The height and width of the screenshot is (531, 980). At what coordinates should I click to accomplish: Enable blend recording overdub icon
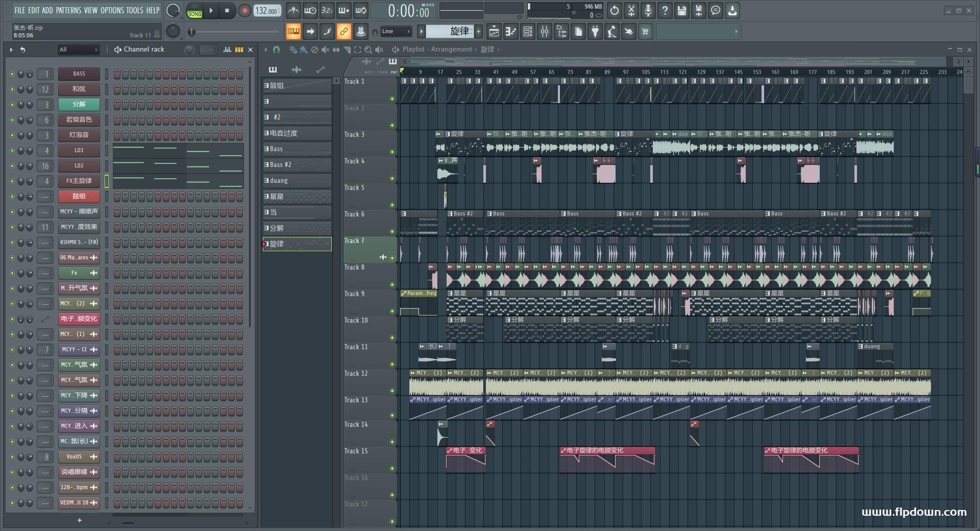(344, 10)
